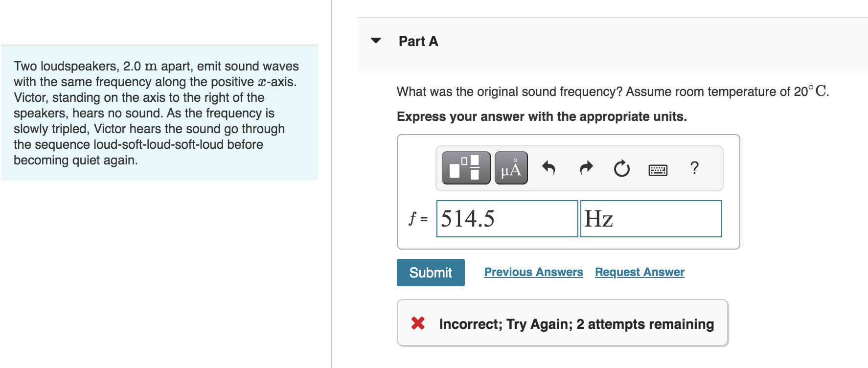The image size is (868, 368).
Task: Click the Incorrect; Try Again message box
Action: [x=563, y=323]
